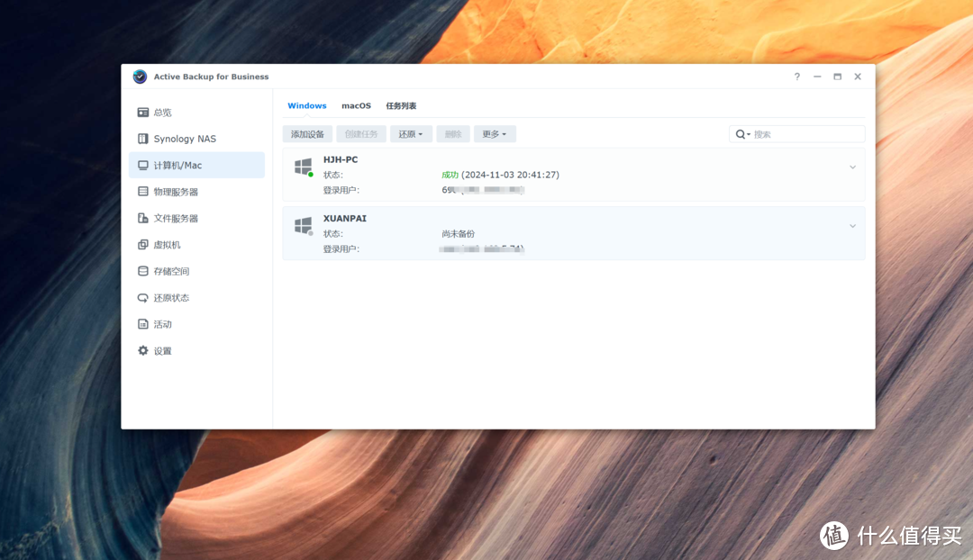Click the Virtual Machine (虚拟机) icon
The width and height of the screenshot is (973, 560).
[x=142, y=245]
